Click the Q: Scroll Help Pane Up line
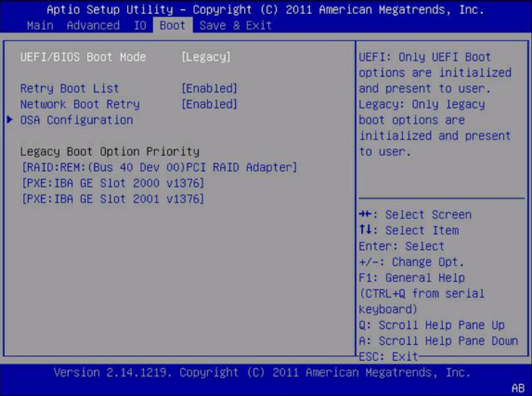This screenshot has height=396, width=532. click(x=432, y=325)
